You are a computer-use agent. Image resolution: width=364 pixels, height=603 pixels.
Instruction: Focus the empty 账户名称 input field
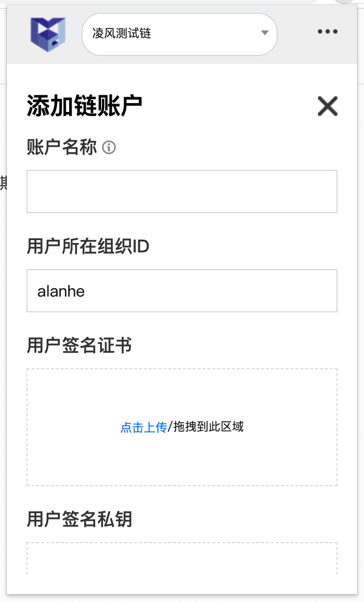[182, 192]
